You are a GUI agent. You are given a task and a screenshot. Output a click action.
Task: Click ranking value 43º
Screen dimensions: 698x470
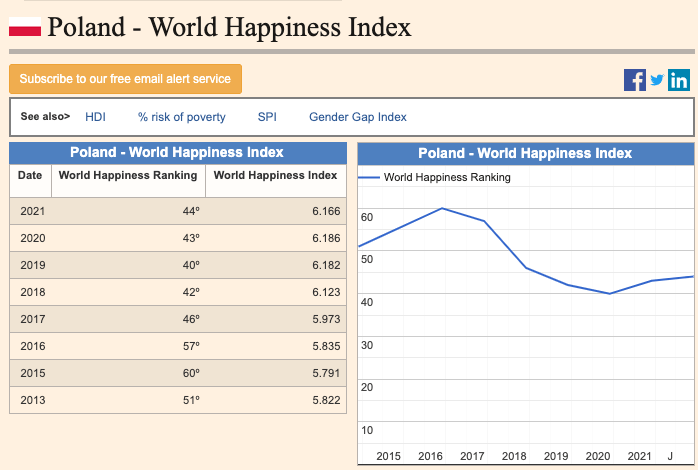pos(191,238)
